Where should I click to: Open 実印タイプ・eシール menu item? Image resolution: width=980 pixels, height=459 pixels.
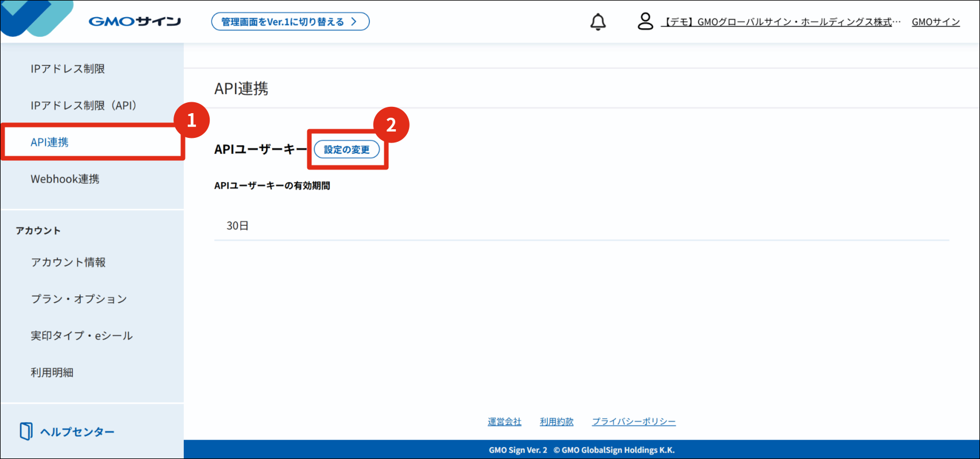[82, 336]
